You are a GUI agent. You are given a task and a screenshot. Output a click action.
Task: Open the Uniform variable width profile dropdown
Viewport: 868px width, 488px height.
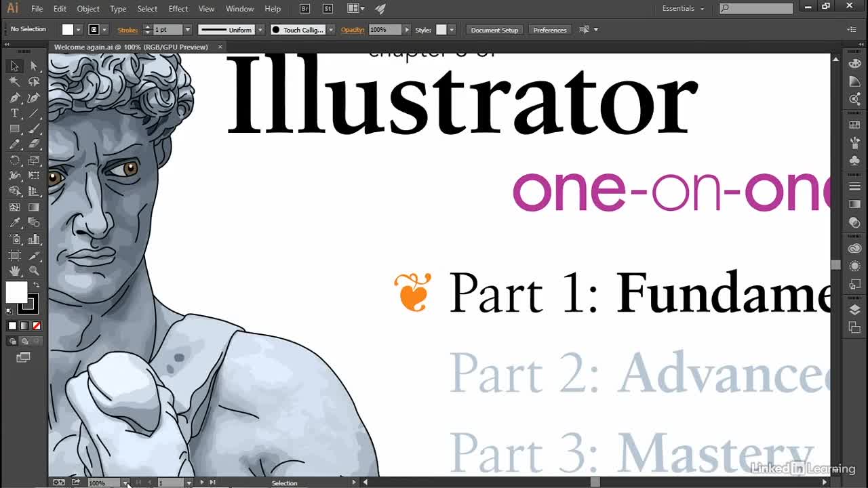coord(260,30)
